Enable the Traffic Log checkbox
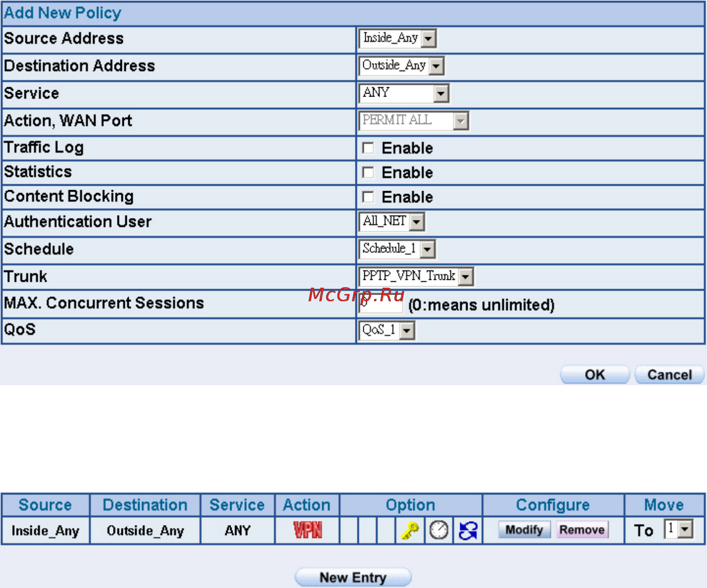Screen dimensions: 707x588 [368, 148]
